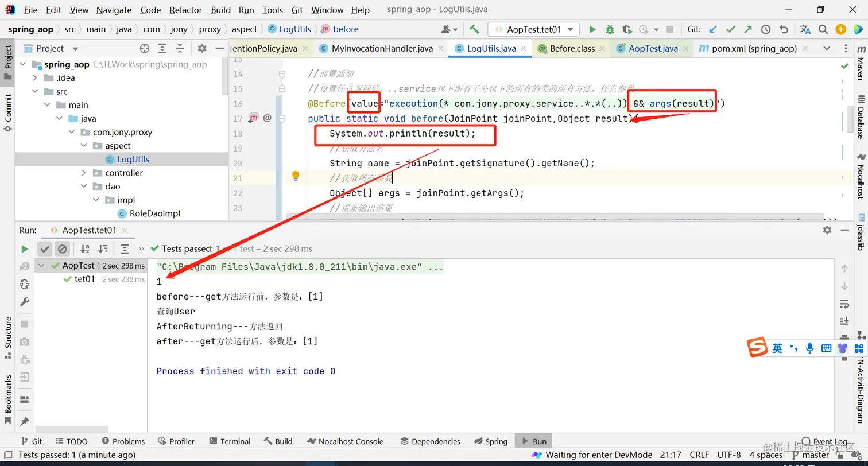This screenshot has height=466, width=868.
Task: Open the user account dropdown
Action: pyautogui.click(x=449, y=29)
